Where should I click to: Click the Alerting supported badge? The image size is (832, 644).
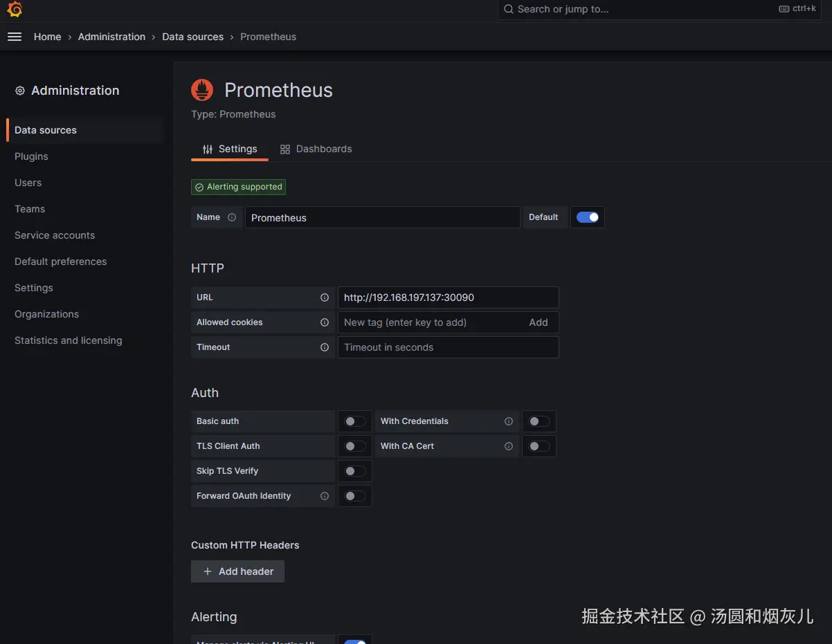pos(239,187)
